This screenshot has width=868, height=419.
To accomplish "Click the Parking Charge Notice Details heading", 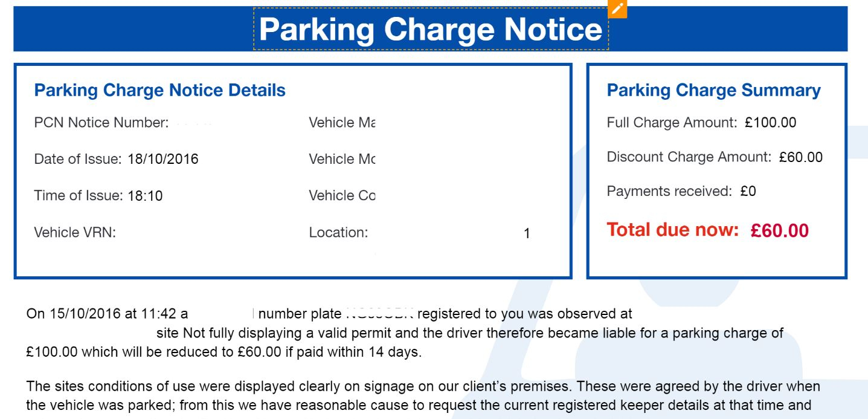I will point(160,91).
